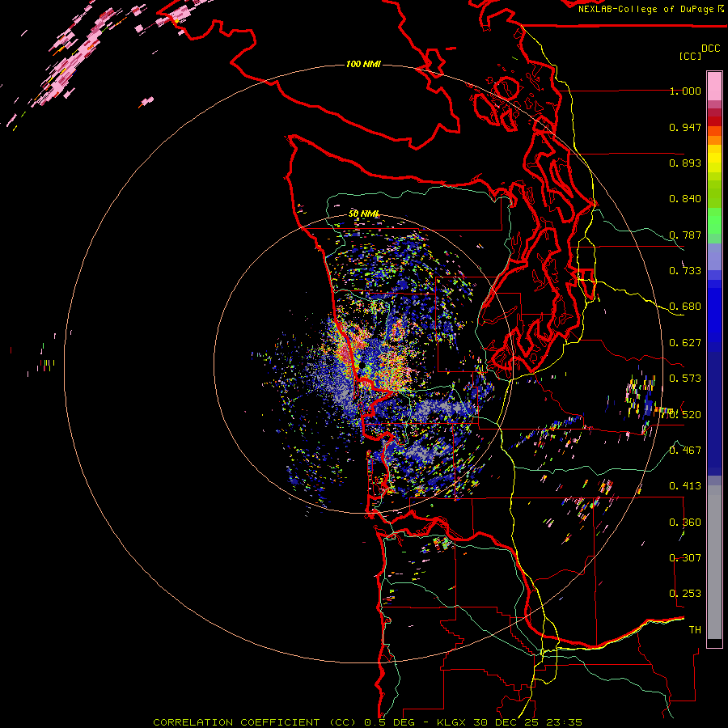Click the 1.000 color scale value
Image resolution: width=728 pixels, height=728 pixels.
click(x=685, y=91)
